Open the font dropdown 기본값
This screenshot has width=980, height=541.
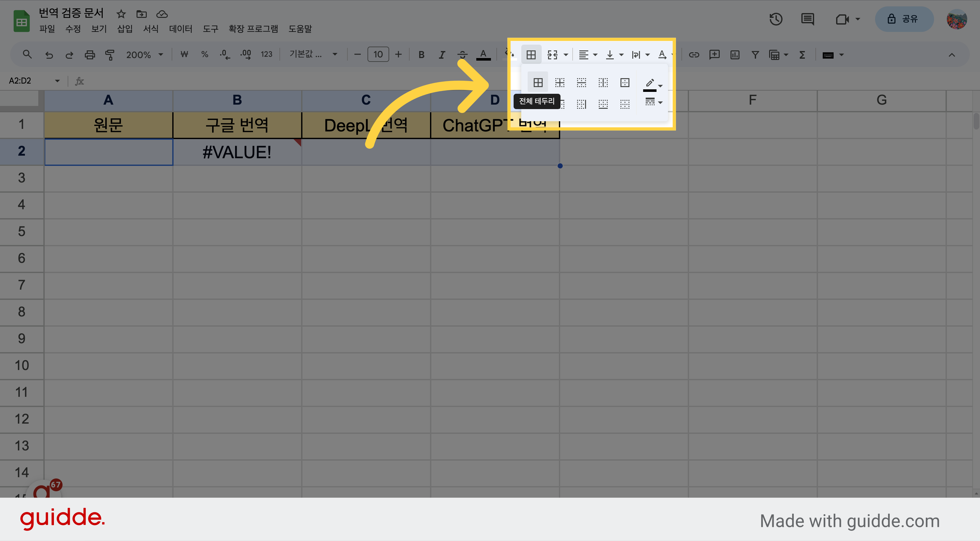(313, 55)
